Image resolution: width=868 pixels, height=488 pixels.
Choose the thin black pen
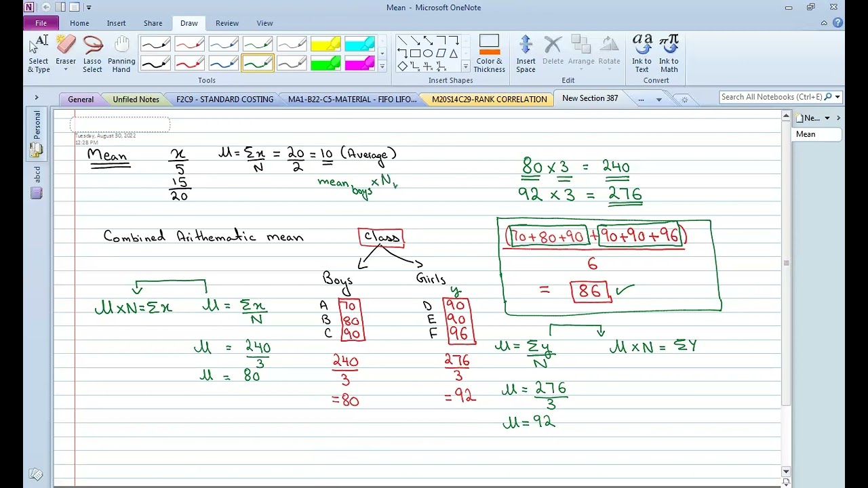(x=155, y=45)
